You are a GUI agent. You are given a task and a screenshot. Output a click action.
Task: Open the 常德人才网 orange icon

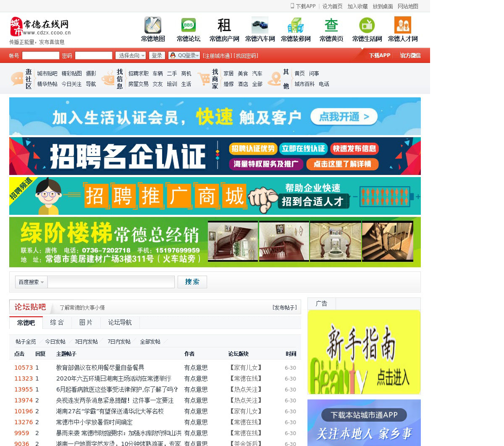pos(403,25)
